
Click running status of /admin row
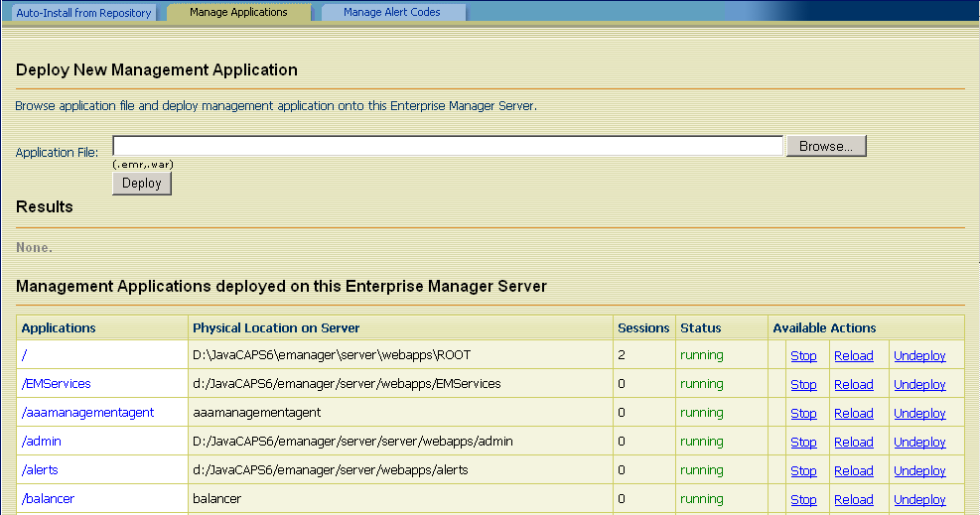[702, 442]
